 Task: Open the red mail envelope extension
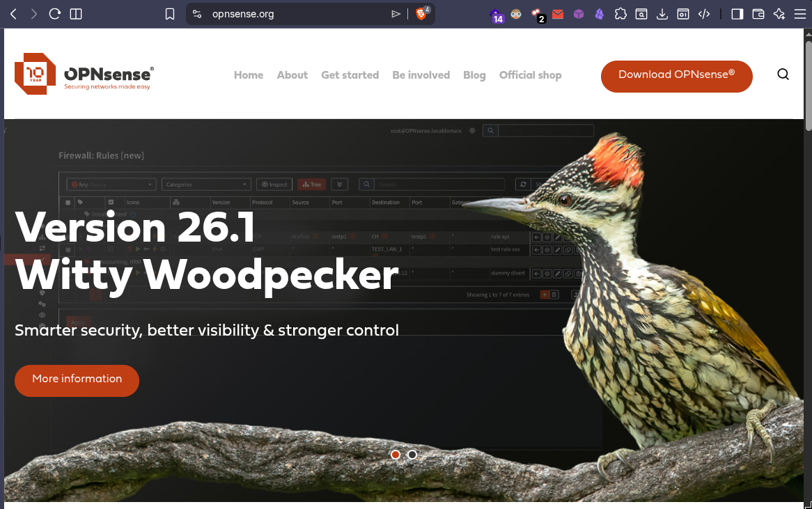pyautogui.click(x=558, y=15)
